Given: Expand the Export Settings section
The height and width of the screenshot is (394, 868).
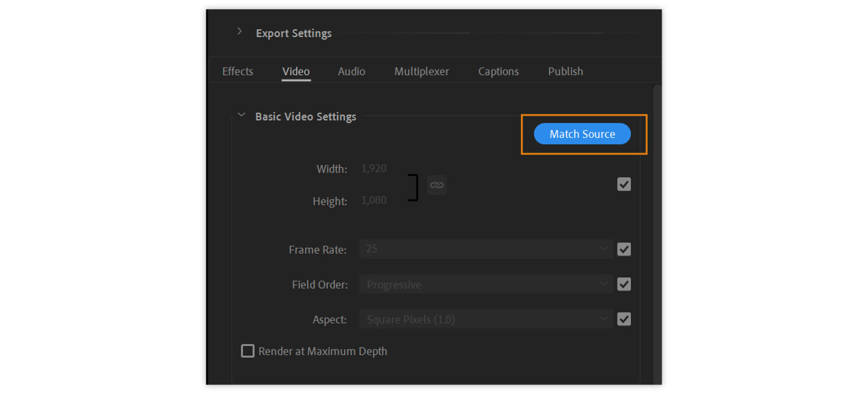Looking at the screenshot, I should click(240, 32).
